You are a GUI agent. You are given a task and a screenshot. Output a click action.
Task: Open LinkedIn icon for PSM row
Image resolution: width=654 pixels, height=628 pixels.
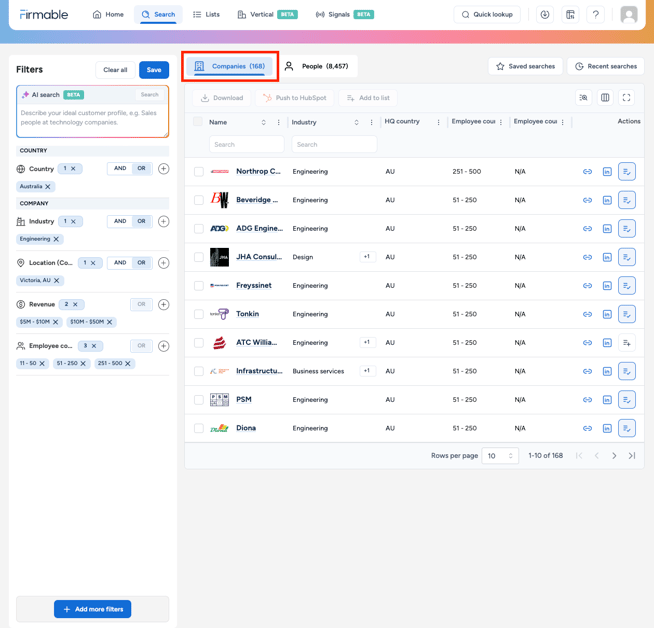(x=607, y=399)
